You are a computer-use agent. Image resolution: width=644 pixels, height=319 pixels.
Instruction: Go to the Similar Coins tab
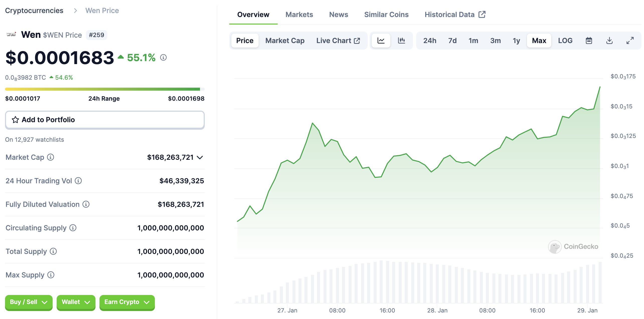[x=386, y=15]
